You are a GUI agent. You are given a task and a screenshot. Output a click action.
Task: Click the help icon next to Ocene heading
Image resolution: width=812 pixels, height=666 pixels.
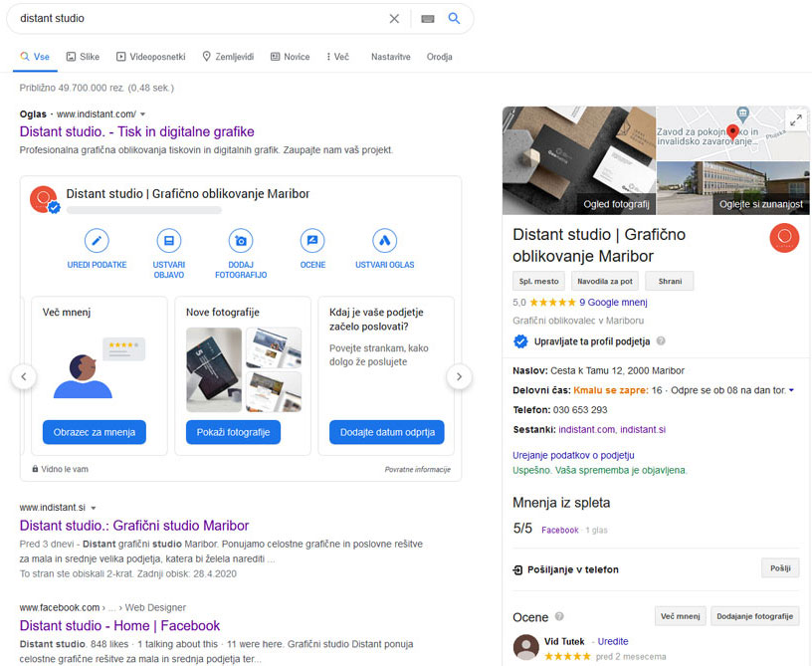tap(559, 616)
